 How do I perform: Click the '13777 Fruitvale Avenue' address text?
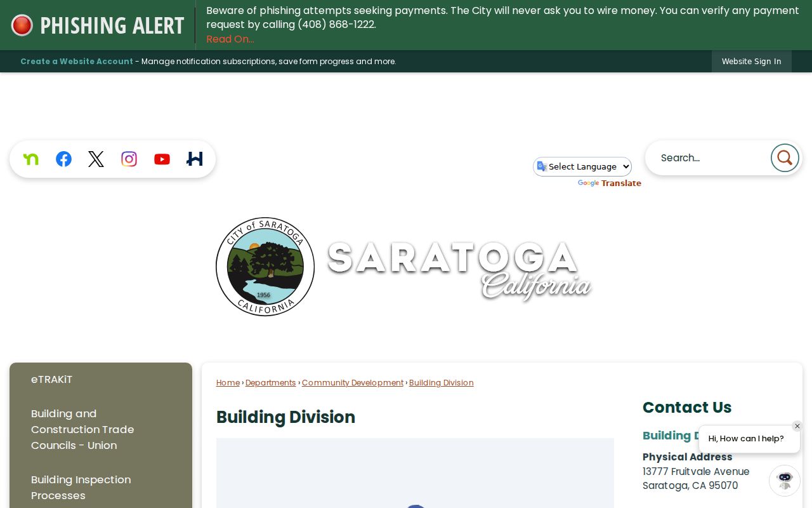point(696,471)
